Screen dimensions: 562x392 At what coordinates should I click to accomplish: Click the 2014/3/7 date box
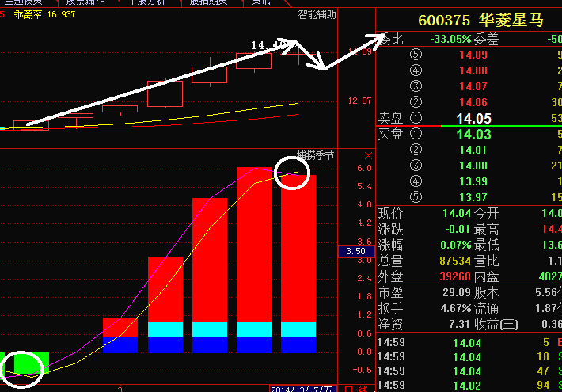tap(303, 389)
